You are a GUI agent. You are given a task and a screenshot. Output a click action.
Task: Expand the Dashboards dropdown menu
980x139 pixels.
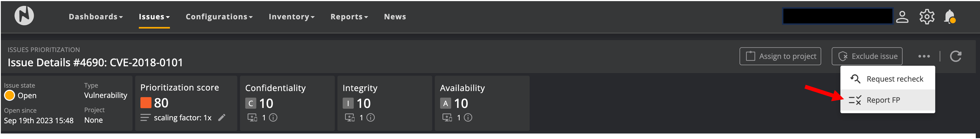95,17
